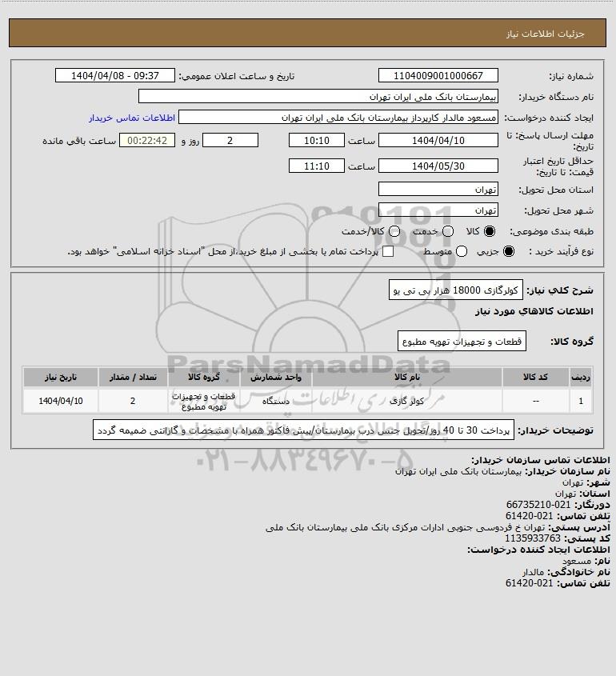This screenshot has height=676, width=616.
Task: Click the deadline time field showing 10:10
Action: coord(317,140)
